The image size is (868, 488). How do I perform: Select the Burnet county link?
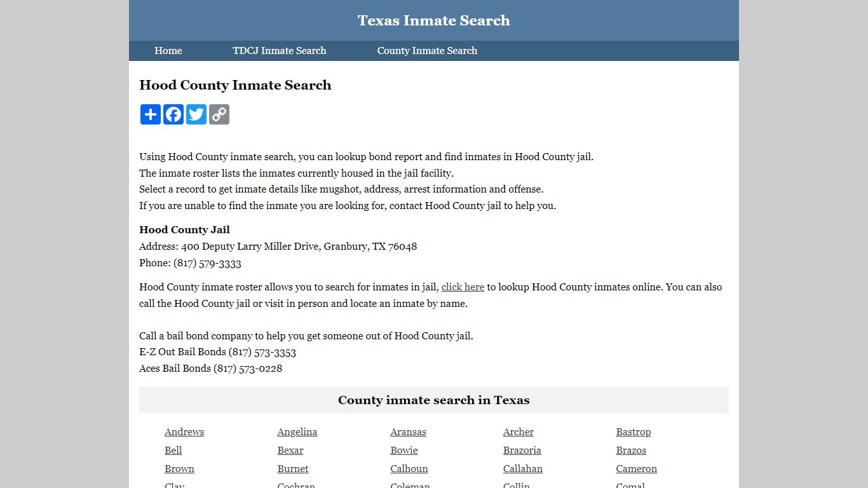tap(292, 468)
